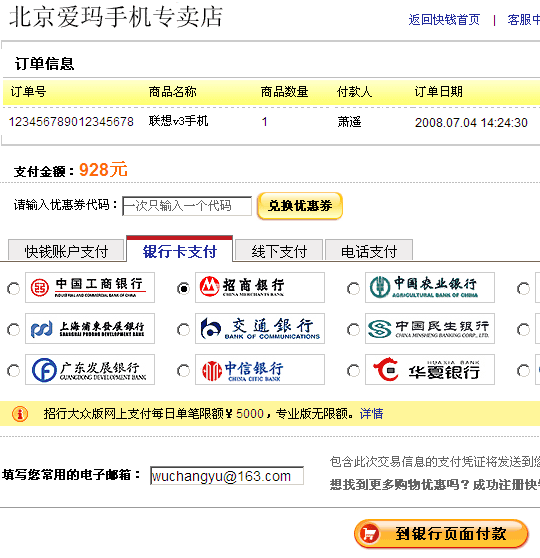Switch to the 电话支付 tab
The image size is (540, 558).
[369, 251]
